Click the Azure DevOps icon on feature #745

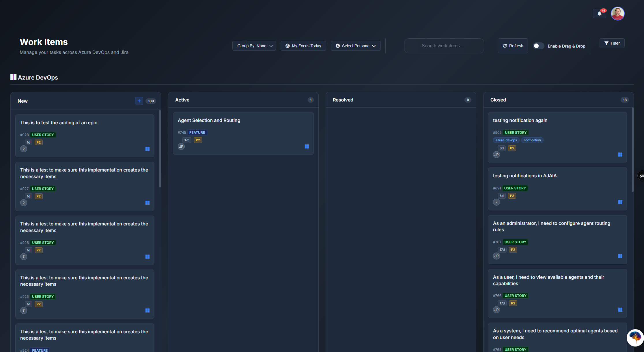(x=307, y=146)
